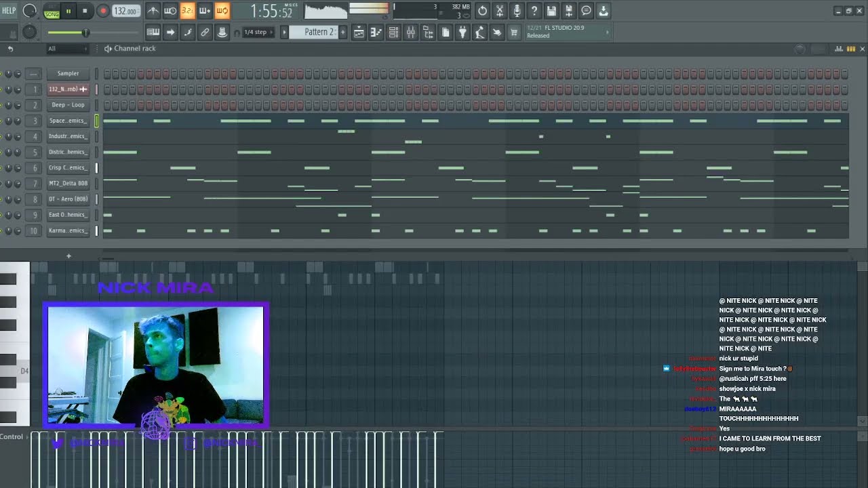Toggle channel select for Karma..emics_

point(96,230)
